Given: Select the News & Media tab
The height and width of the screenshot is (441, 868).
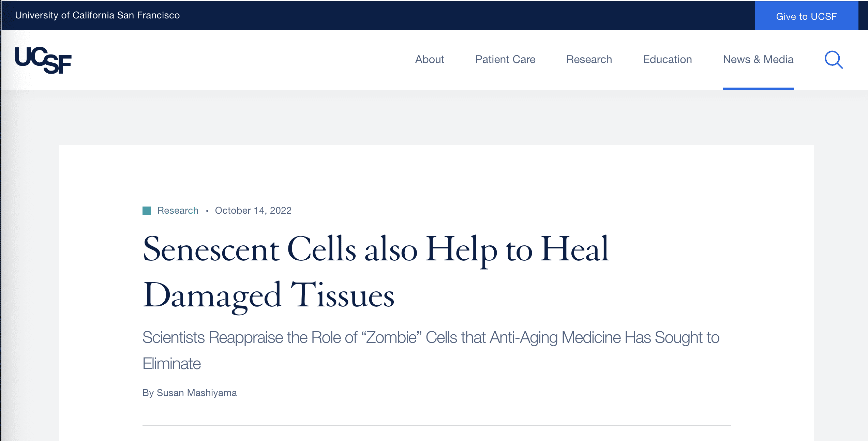Looking at the screenshot, I should tap(758, 60).
